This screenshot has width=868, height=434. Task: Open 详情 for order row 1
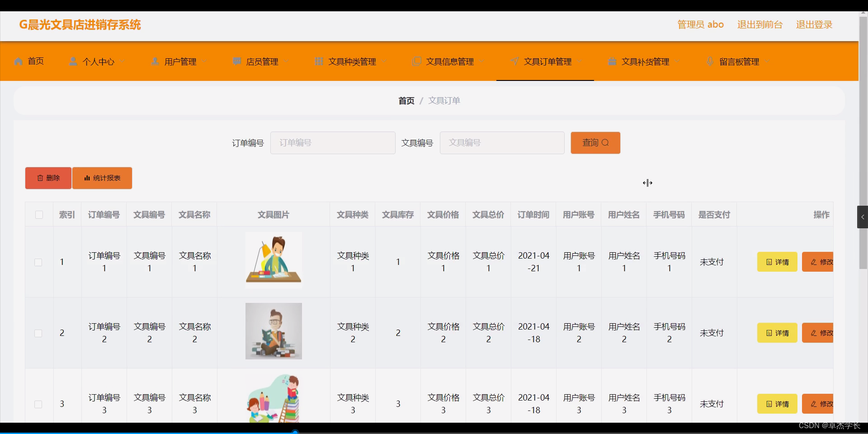pos(777,262)
